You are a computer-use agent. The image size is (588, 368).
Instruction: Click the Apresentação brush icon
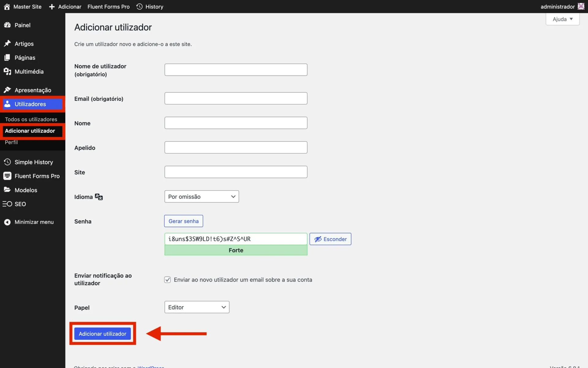(7, 90)
